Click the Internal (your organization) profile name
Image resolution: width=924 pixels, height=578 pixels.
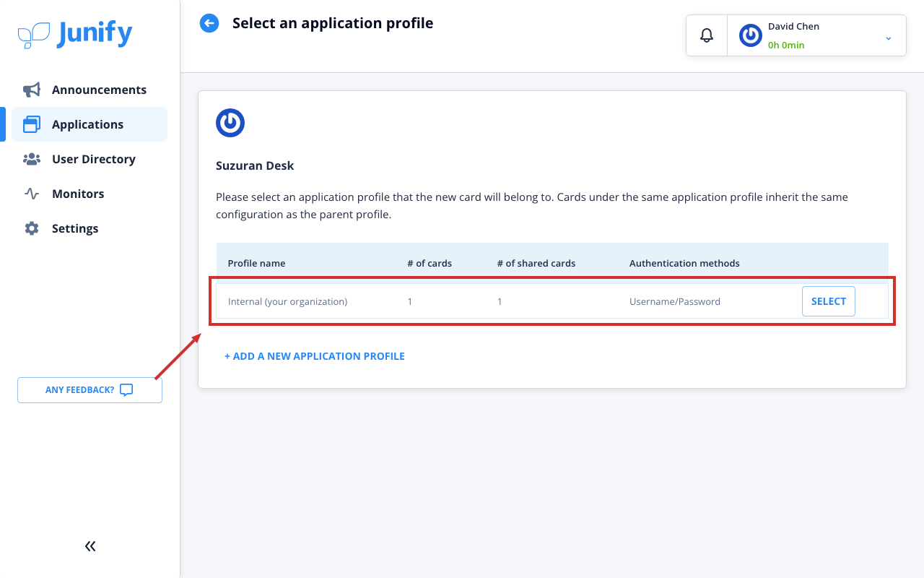click(287, 301)
